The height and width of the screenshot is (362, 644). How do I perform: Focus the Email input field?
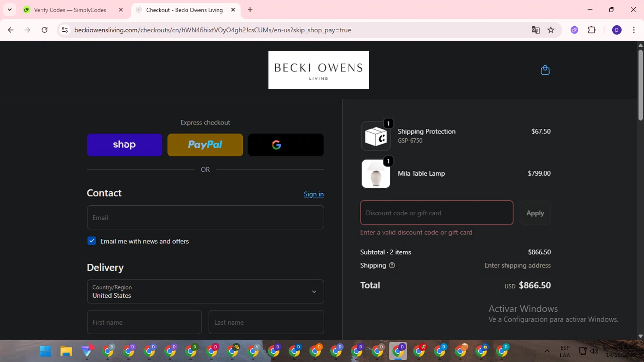205,217
